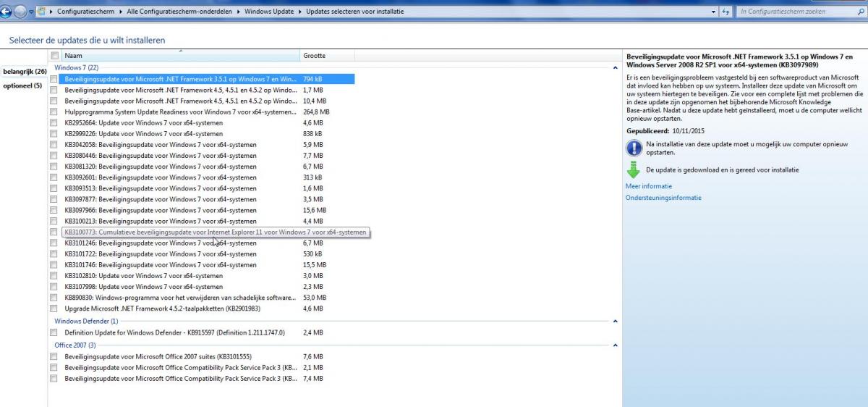868x407 pixels.
Task: Sort the list by the Grootte column
Action: tap(327, 56)
